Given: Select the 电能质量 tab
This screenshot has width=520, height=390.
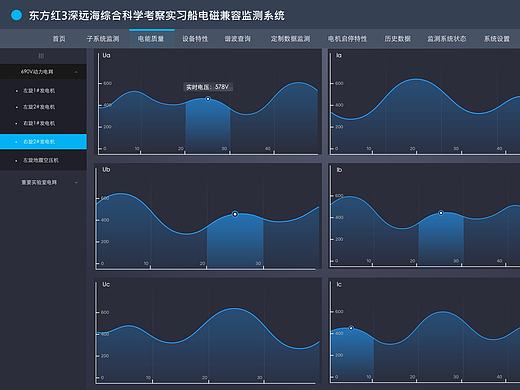Looking at the screenshot, I should coord(151,39).
